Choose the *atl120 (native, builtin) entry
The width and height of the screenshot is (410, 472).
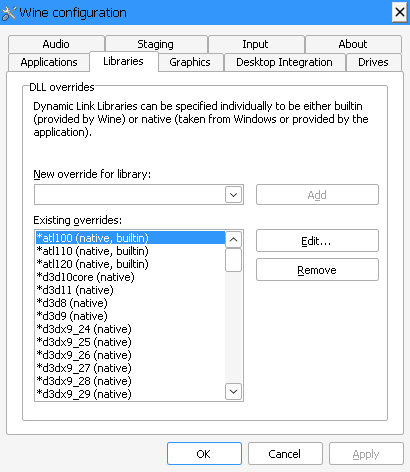coord(130,264)
